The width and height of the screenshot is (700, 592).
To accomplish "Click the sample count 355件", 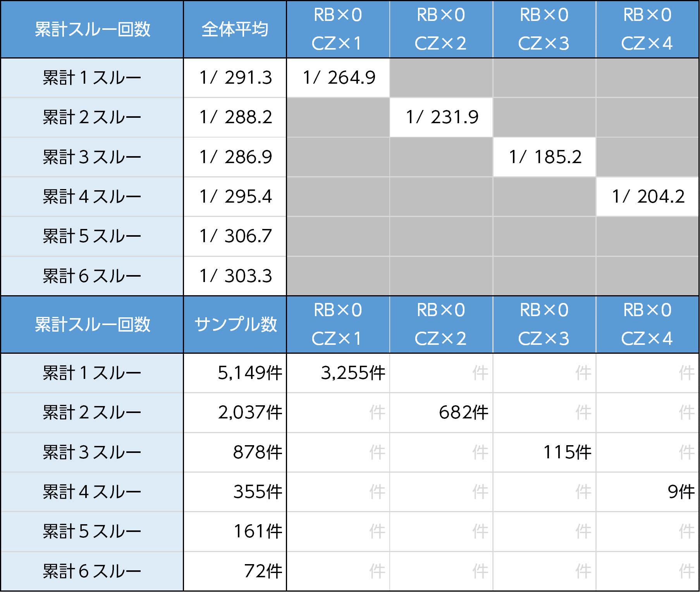I will 235,492.
